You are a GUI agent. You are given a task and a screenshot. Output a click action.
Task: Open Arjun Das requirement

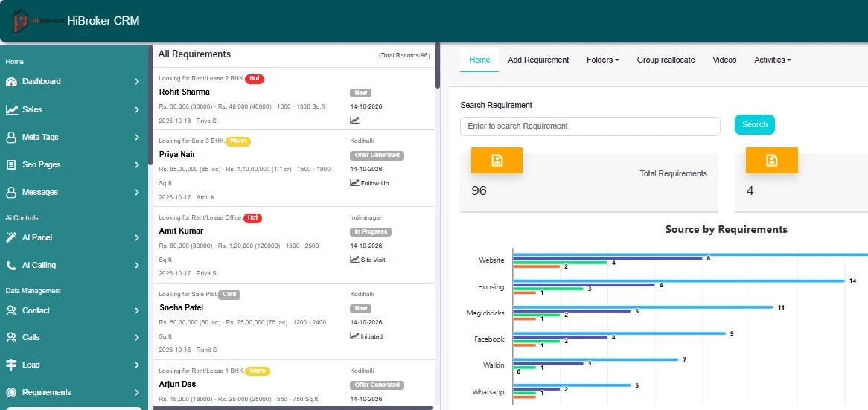[x=178, y=385]
